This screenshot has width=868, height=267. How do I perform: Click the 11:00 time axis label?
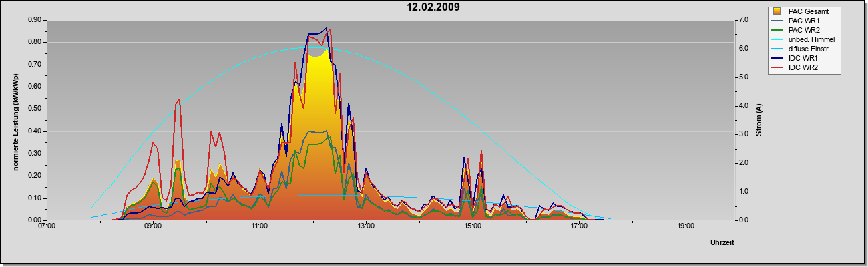tap(259, 226)
